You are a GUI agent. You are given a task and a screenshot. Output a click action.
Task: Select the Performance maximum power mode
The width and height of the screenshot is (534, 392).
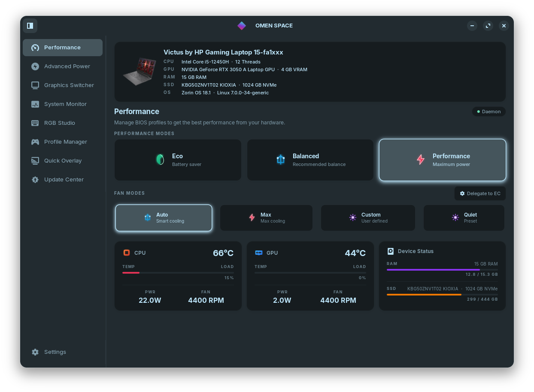(x=443, y=160)
